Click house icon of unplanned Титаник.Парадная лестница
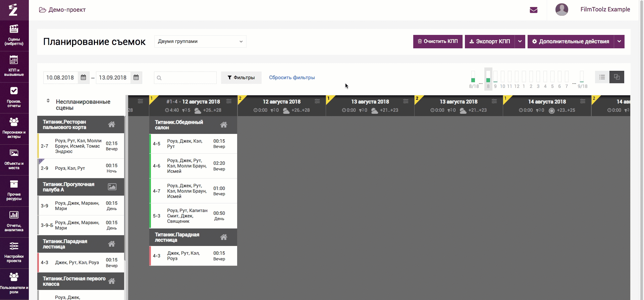644x300 pixels. coord(112,244)
